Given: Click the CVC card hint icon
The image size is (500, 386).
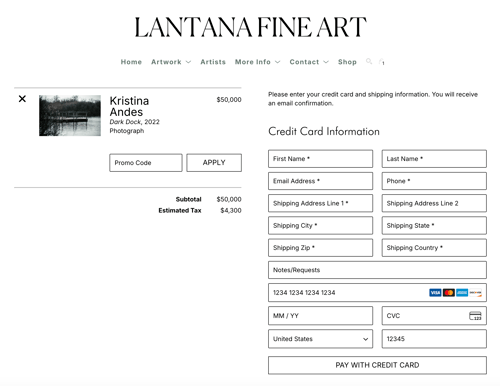Looking at the screenshot, I should 475,316.
